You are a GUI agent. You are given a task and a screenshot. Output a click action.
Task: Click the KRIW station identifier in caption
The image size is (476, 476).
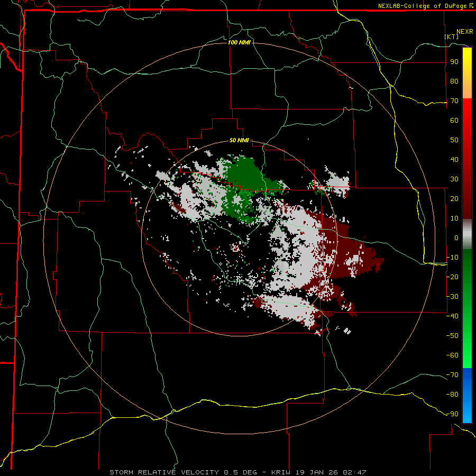click(x=281, y=472)
